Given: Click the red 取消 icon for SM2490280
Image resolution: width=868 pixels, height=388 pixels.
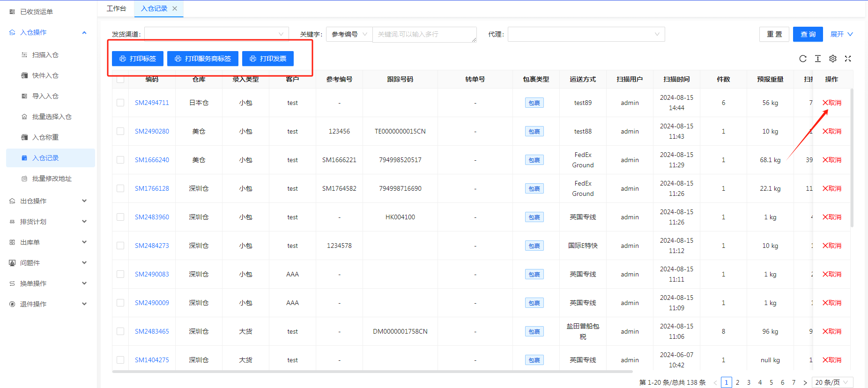Looking at the screenshot, I should [831, 131].
